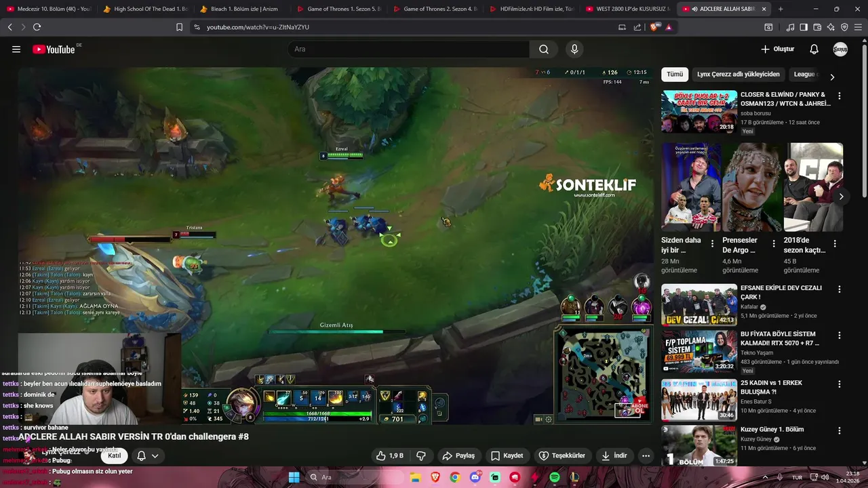
Task: Start voice search with the microphone
Action: (x=574, y=49)
